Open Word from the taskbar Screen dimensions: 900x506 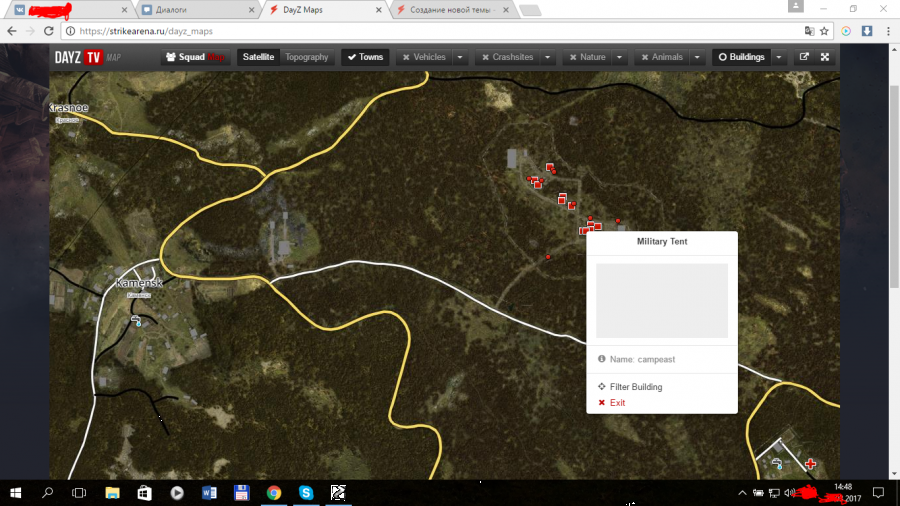point(210,493)
